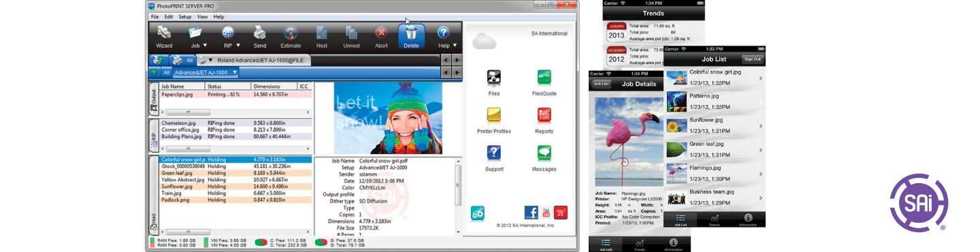The image size is (980, 252).
Task: Open the File menu
Action: 155,16
